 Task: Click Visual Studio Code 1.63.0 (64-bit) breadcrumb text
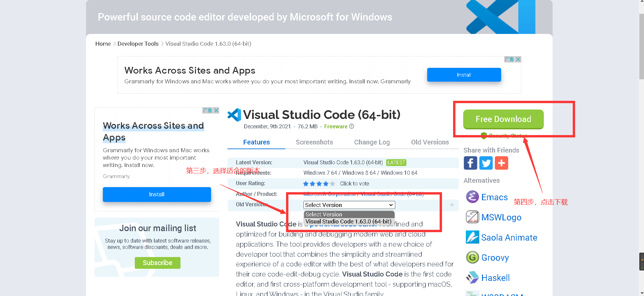coord(208,44)
